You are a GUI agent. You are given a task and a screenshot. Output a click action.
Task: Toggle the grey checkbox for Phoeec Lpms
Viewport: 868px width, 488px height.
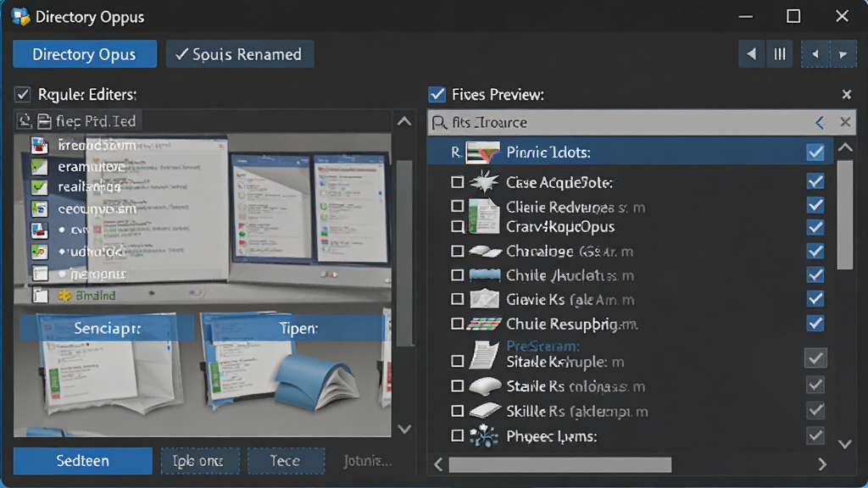click(x=815, y=435)
